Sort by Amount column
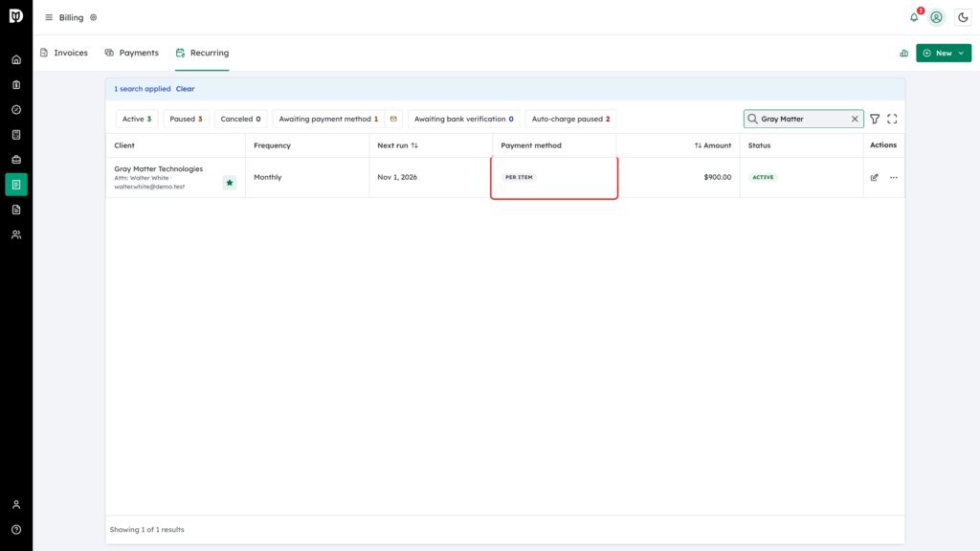This screenshot has height=551, width=980. [712, 145]
